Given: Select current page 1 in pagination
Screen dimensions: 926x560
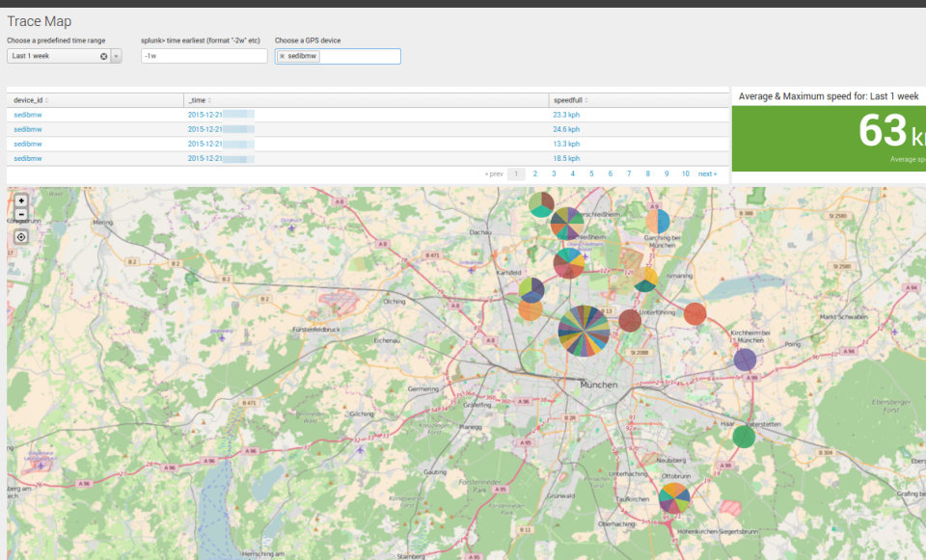Looking at the screenshot, I should pyautogui.click(x=516, y=174).
